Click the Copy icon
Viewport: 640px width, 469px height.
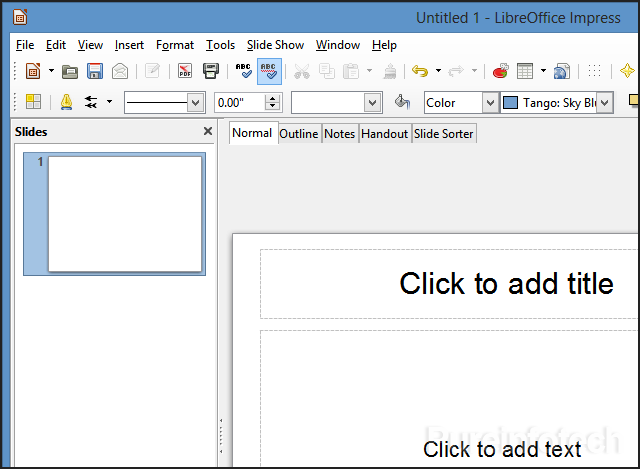327,71
